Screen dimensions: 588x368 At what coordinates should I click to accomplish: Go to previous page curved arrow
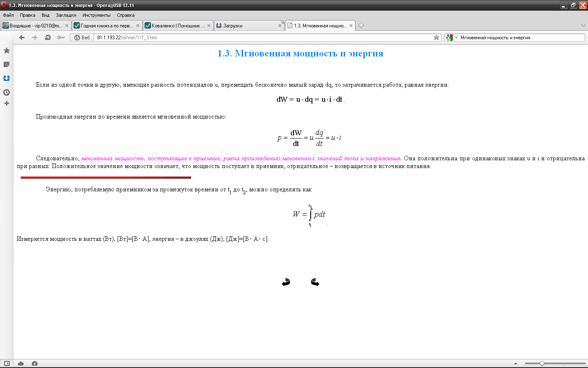point(286,282)
